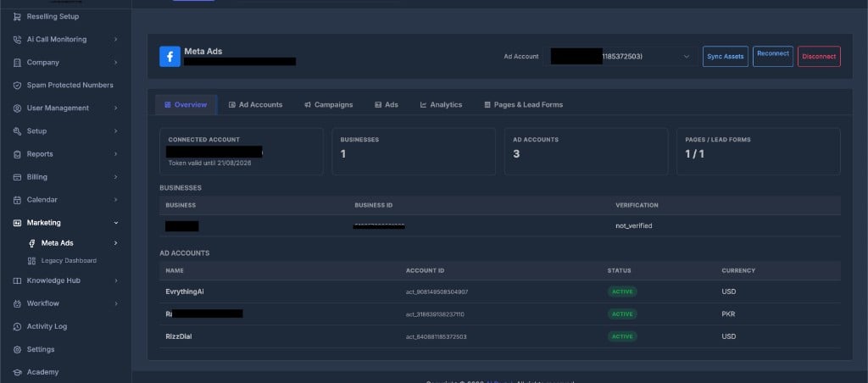Open the Analytics tab
868x383 pixels.
tap(441, 104)
